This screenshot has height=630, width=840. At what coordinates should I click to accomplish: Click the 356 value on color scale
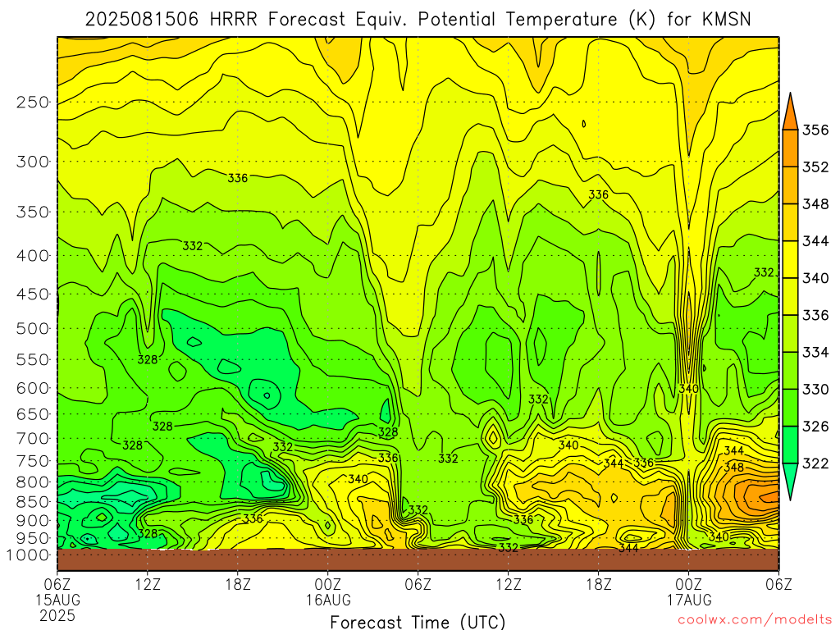pyautogui.click(x=815, y=130)
